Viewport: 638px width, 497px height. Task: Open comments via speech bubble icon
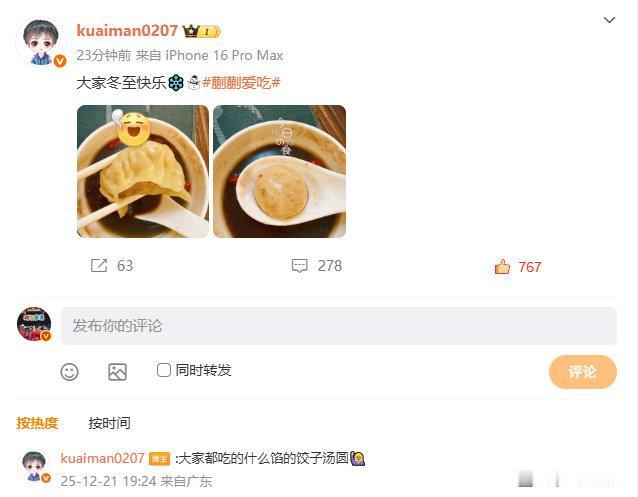point(299,266)
